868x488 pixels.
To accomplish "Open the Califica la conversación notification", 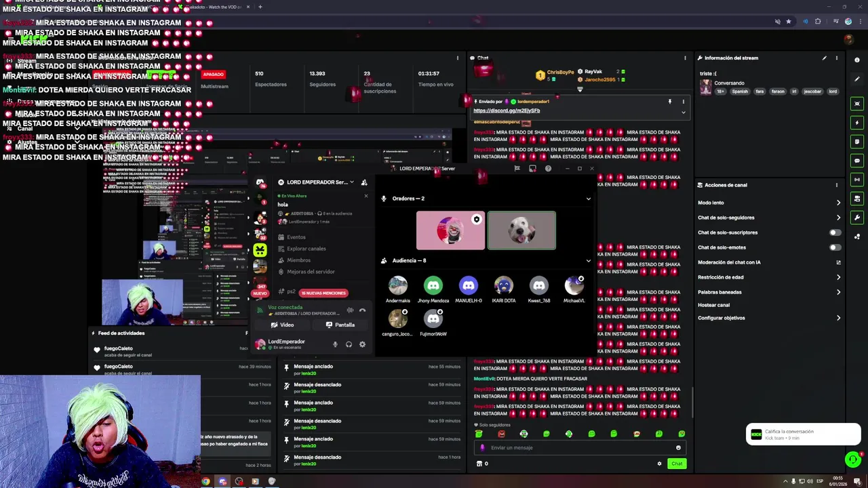I will point(804,434).
